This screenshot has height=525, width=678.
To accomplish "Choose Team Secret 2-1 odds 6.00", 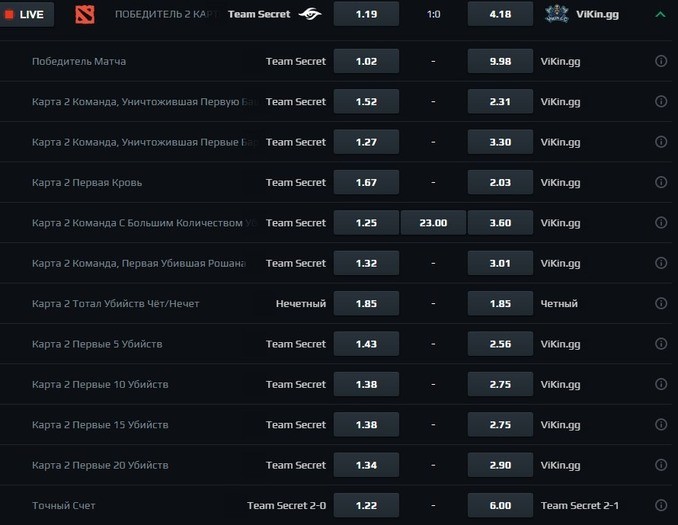I will coord(500,505).
